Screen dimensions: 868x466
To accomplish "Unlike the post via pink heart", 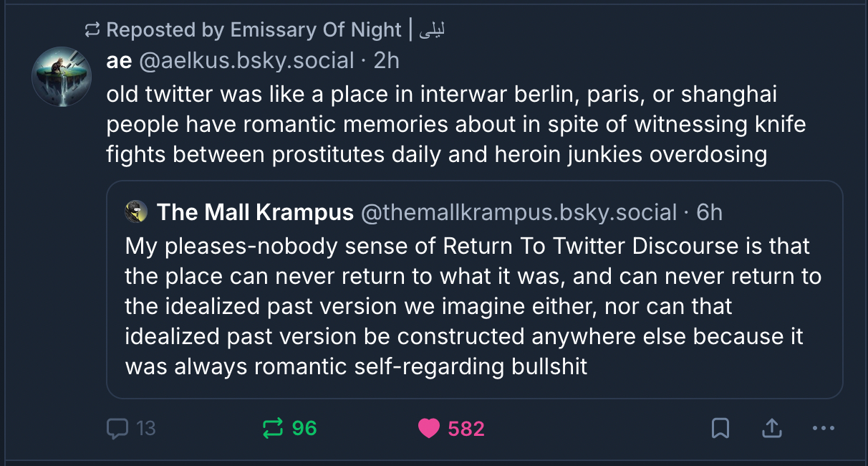I will pyautogui.click(x=428, y=429).
